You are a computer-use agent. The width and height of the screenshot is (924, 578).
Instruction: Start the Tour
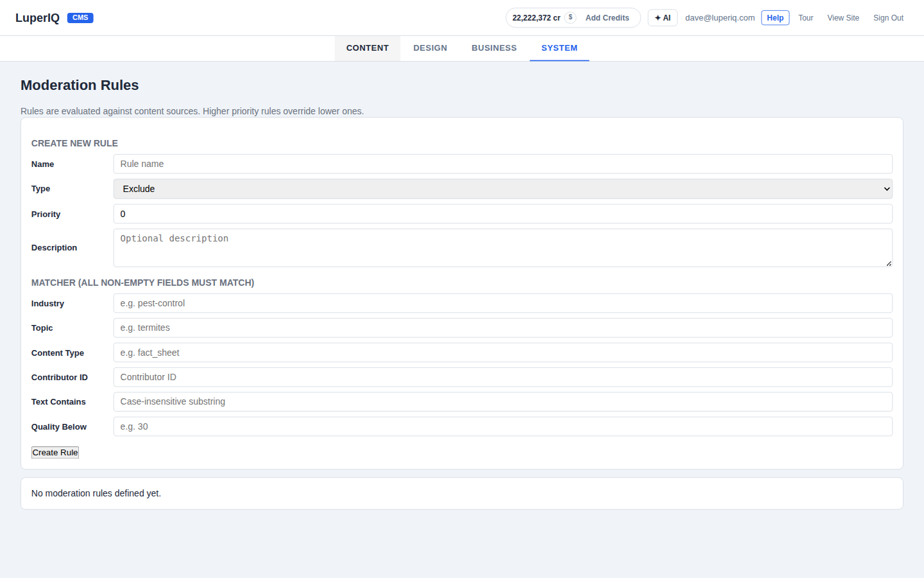click(805, 17)
